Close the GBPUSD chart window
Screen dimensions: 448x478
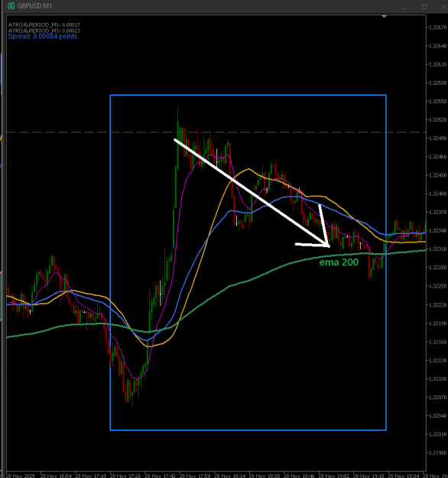(x=443, y=7)
